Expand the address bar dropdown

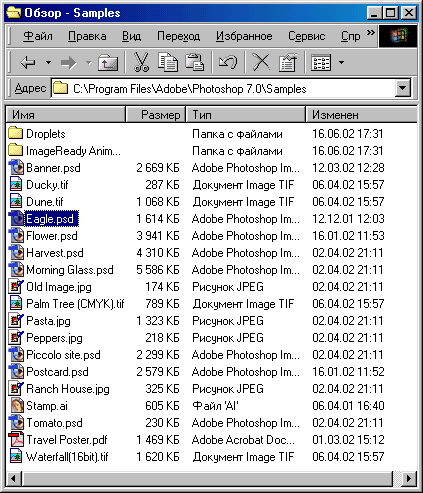pos(403,88)
